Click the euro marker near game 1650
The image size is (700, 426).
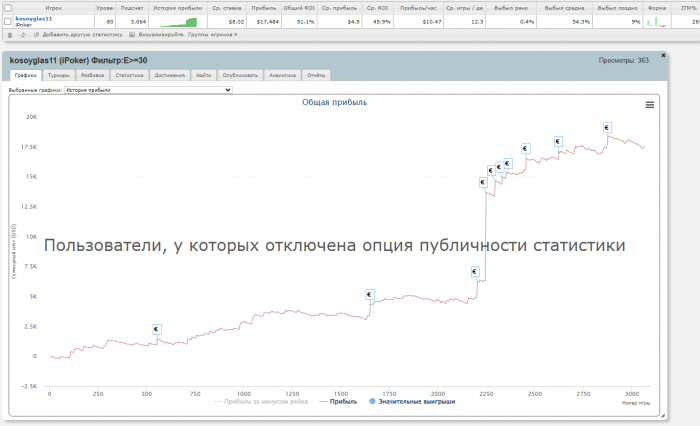pyautogui.click(x=369, y=295)
